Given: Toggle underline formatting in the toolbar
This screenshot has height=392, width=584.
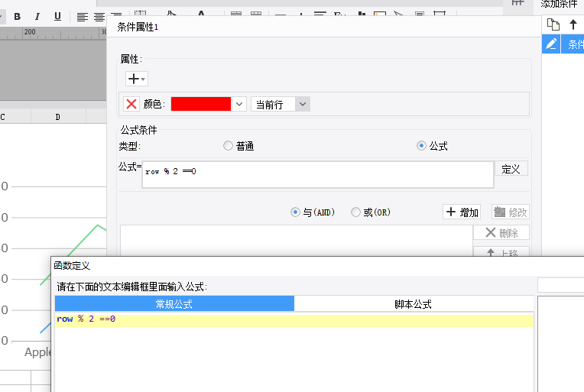Looking at the screenshot, I should tap(57, 16).
